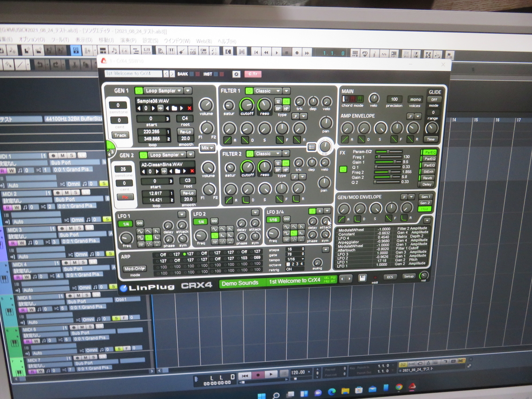This screenshot has height=399, width=532.
Task: Click the ECS button
Action: coord(390,277)
